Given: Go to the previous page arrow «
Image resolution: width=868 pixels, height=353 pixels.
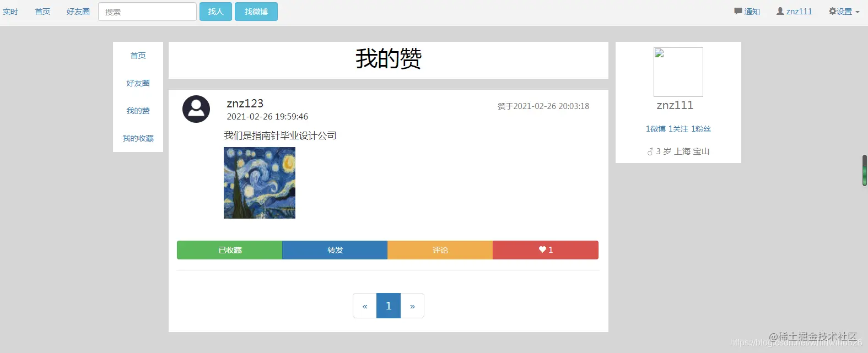Looking at the screenshot, I should (365, 306).
